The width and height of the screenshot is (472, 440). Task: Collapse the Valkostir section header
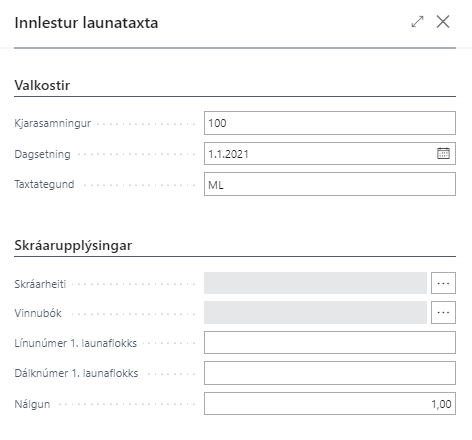point(42,85)
